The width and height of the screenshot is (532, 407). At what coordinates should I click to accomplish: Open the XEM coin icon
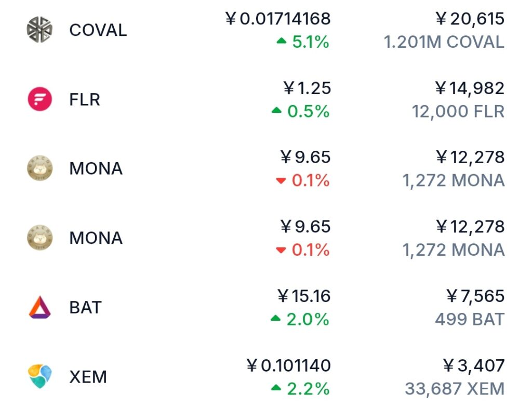(39, 376)
